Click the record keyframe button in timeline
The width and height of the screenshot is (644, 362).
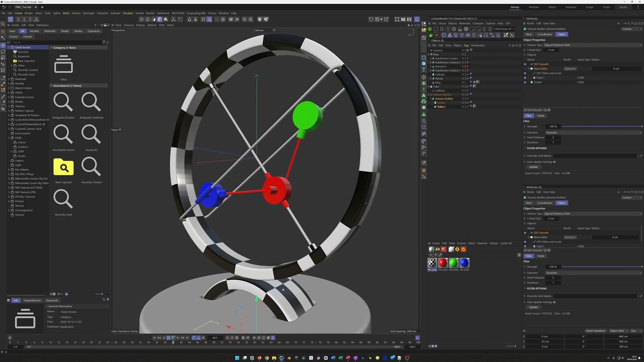point(228,338)
